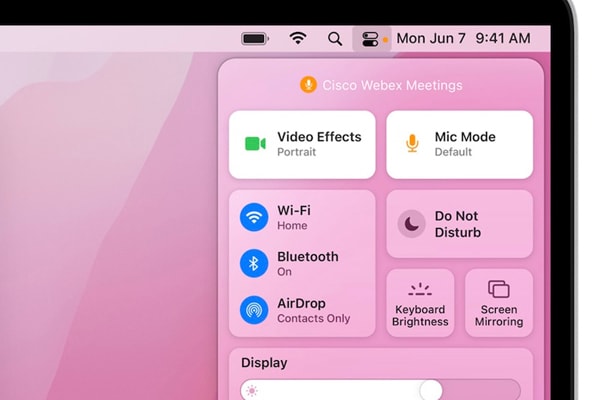This screenshot has width=600, height=400.
Task: Open Screen Mirroring control
Action: click(499, 303)
